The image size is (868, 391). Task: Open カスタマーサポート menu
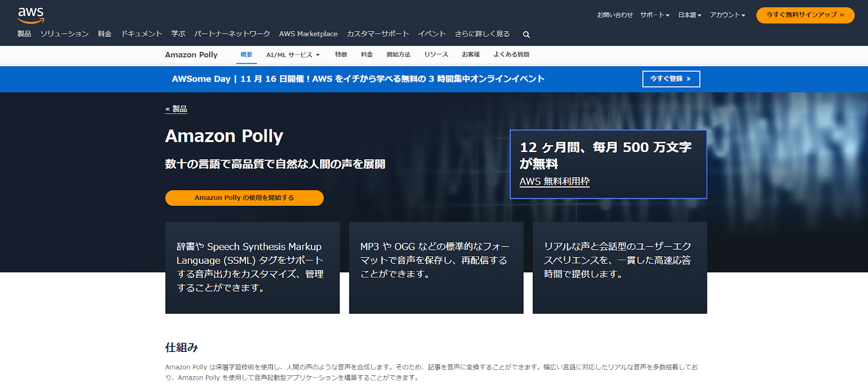coord(378,34)
